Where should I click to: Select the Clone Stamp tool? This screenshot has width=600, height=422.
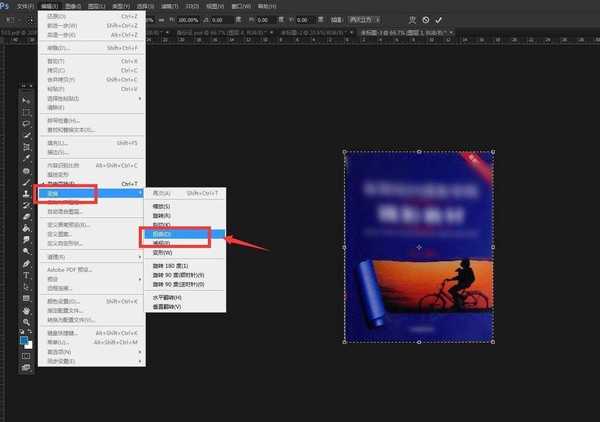(x=27, y=193)
